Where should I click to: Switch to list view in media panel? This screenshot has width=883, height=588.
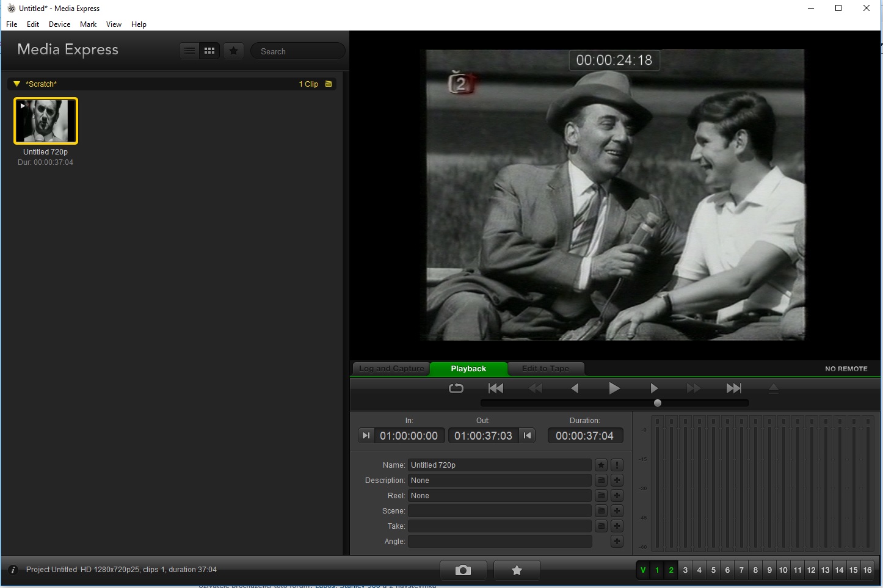click(x=190, y=51)
